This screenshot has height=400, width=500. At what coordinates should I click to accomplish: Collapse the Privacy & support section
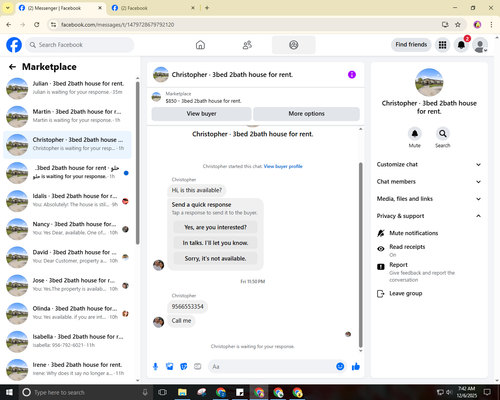(x=429, y=216)
